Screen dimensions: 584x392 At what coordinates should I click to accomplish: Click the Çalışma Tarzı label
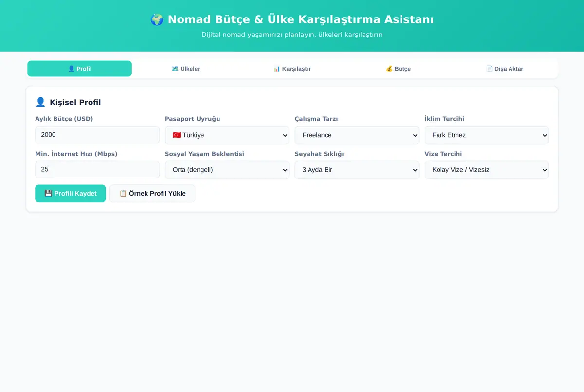tap(316, 119)
